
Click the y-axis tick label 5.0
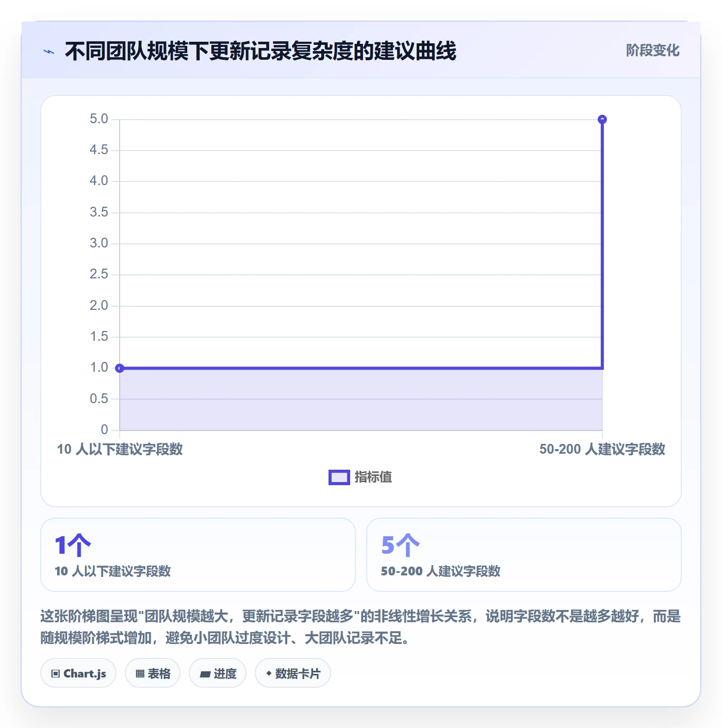coord(99,119)
